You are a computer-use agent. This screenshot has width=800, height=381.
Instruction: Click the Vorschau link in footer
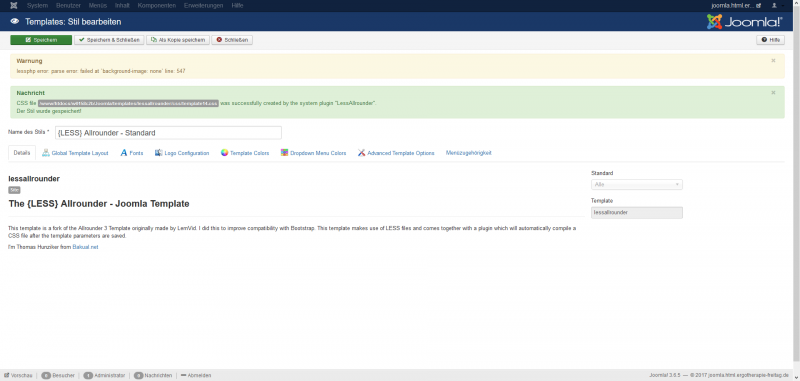coord(18,375)
